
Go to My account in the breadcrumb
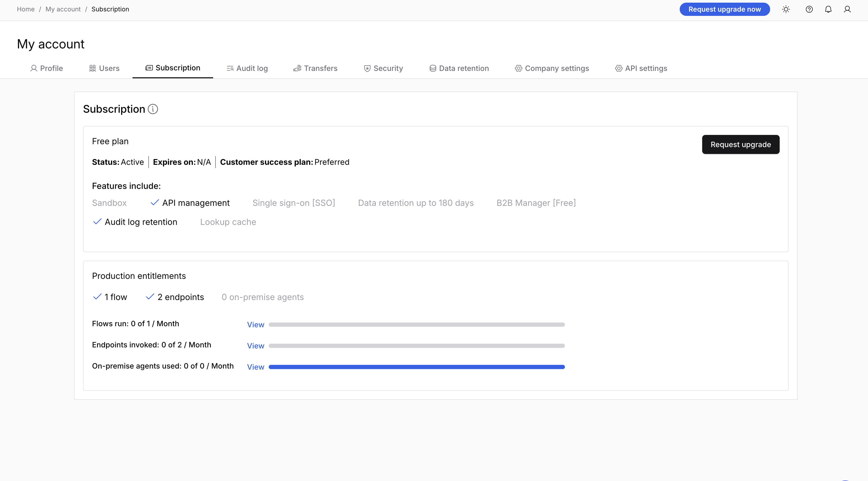(63, 9)
